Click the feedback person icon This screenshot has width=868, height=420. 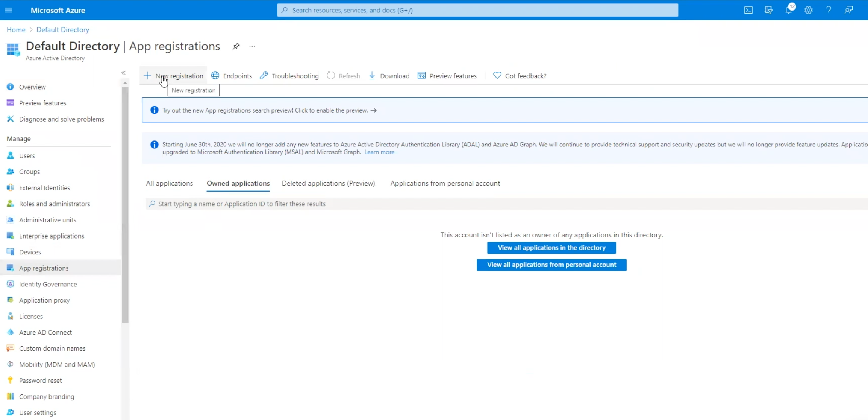(848, 10)
